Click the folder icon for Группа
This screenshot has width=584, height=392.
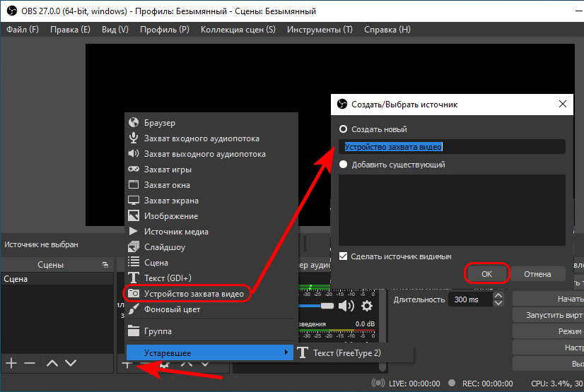pyautogui.click(x=134, y=331)
